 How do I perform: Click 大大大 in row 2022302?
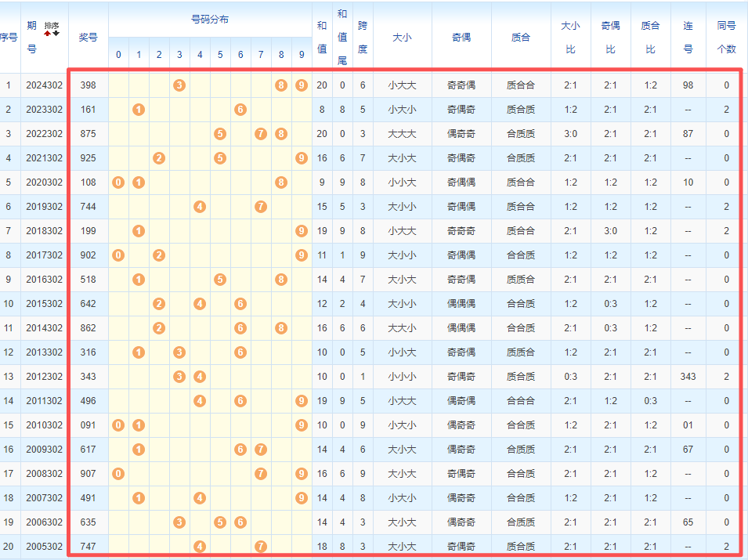pos(402,134)
